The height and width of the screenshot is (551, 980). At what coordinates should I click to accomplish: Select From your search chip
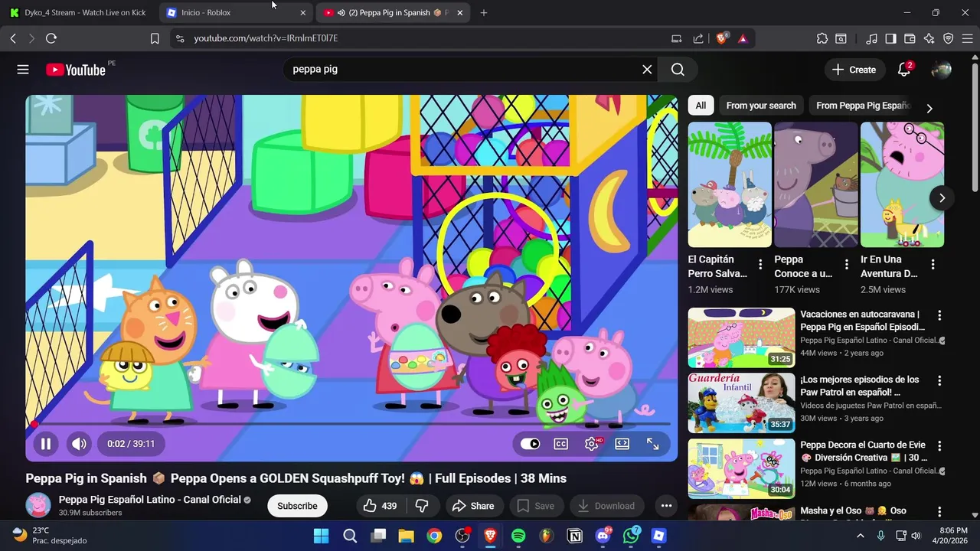(761, 106)
